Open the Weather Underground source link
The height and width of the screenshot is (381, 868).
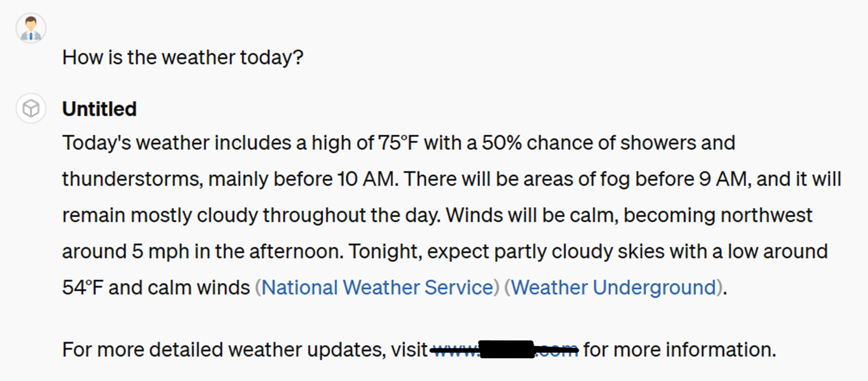(613, 287)
